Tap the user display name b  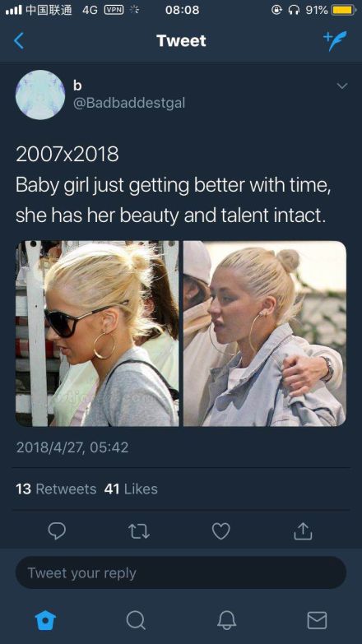77,85
